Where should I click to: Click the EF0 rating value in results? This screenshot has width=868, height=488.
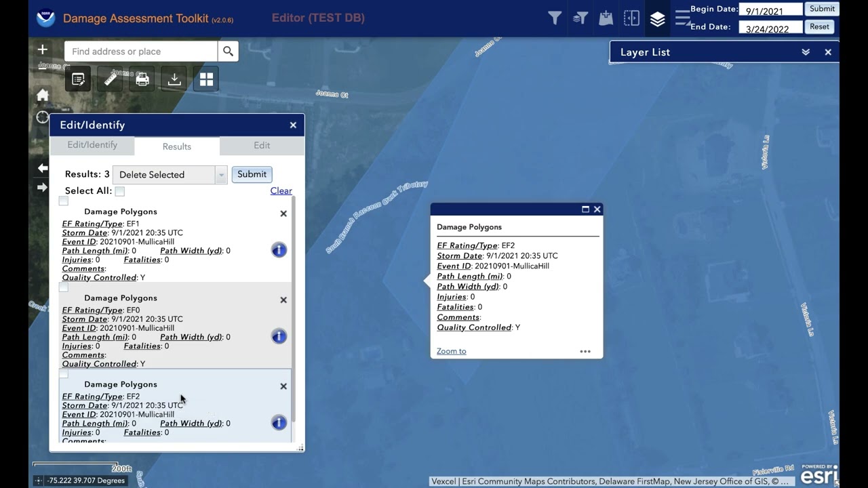click(x=133, y=310)
